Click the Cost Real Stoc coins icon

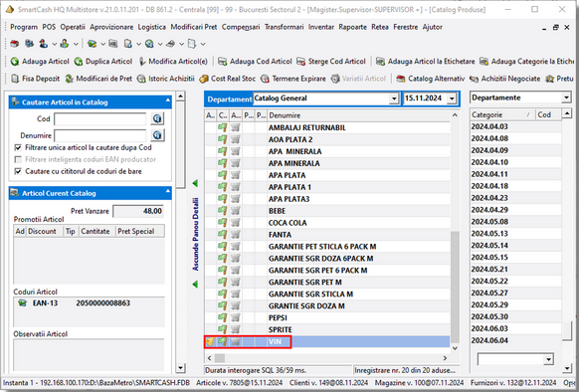[x=204, y=79]
